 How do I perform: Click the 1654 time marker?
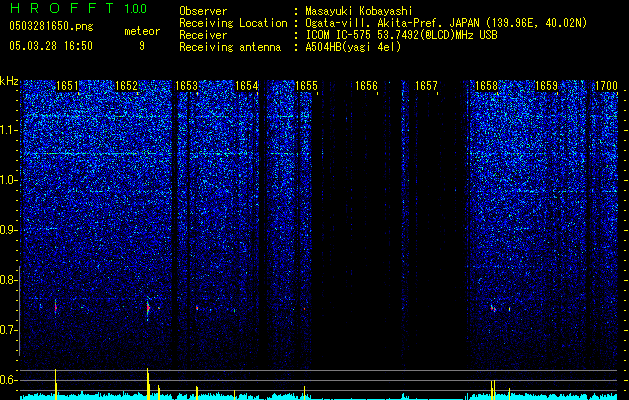point(246,86)
